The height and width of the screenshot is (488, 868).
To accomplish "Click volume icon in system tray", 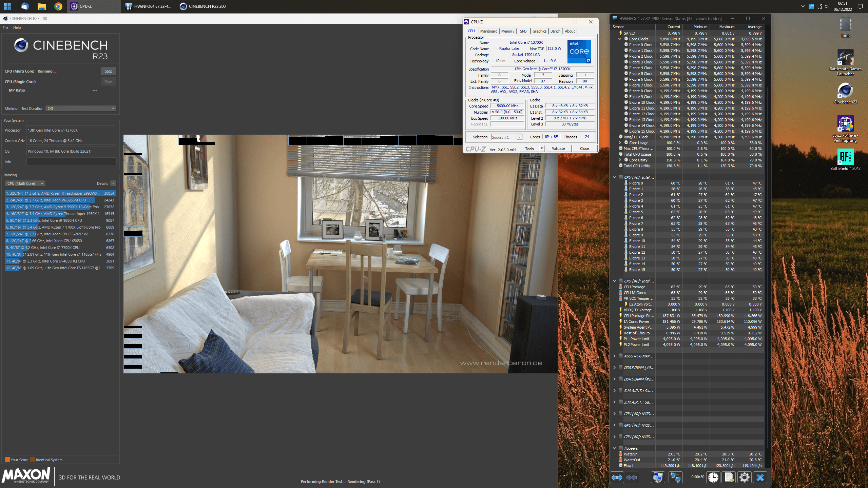I will point(827,6).
